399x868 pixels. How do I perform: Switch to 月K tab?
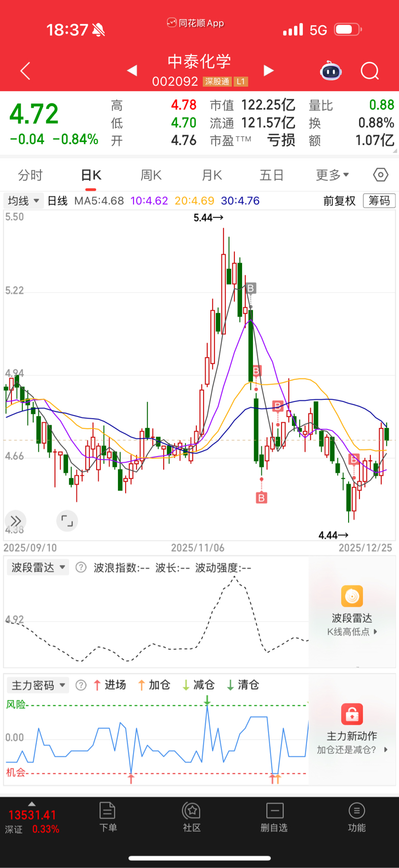click(211, 175)
